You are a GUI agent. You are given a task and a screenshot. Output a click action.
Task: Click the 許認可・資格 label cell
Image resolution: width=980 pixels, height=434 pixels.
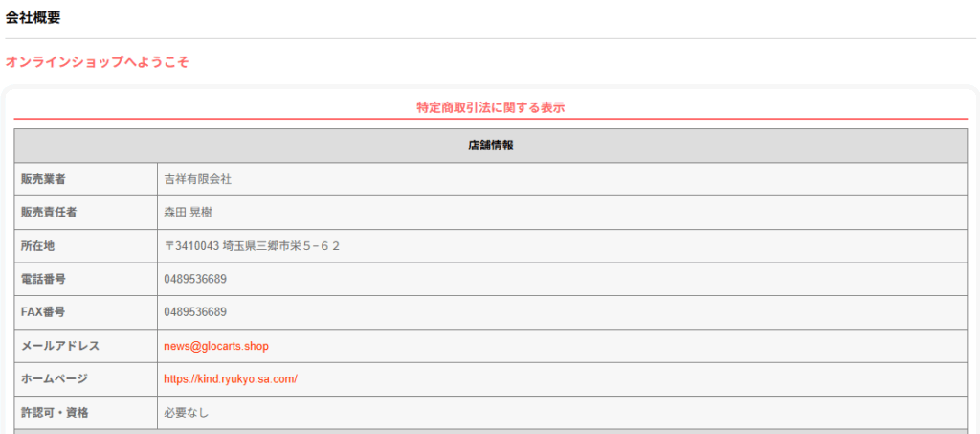(x=85, y=413)
